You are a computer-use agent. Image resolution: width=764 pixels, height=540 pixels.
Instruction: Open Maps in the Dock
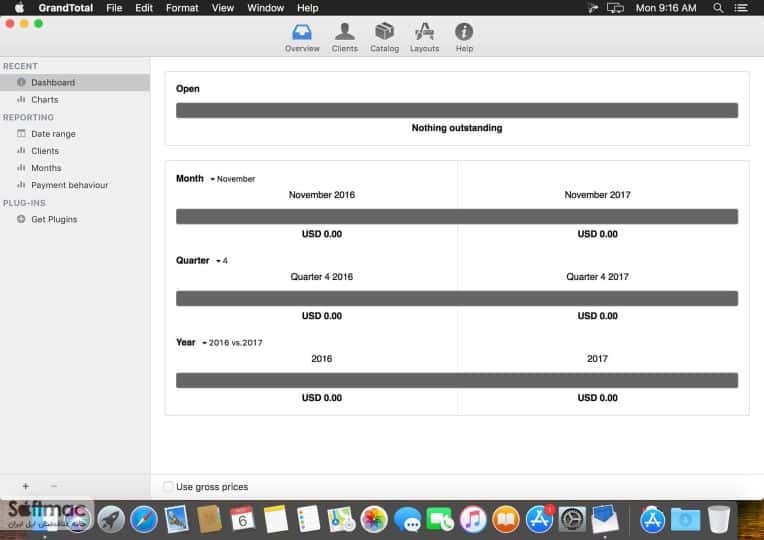[x=341, y=519]
